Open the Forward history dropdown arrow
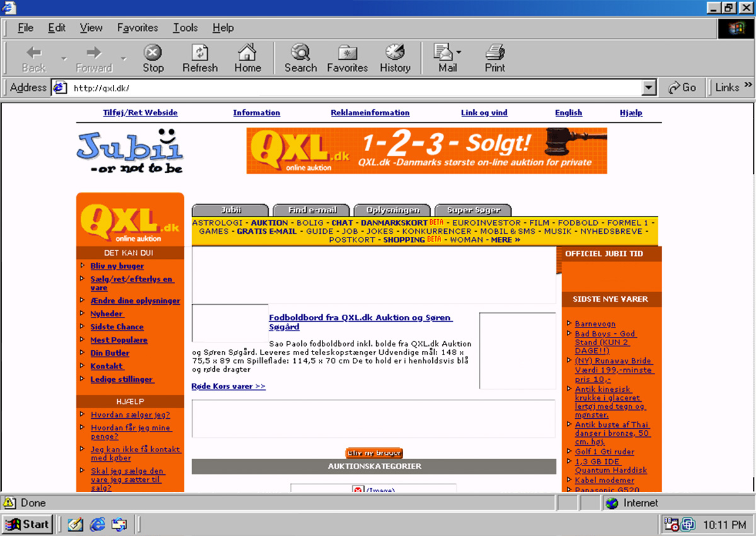 click(123, 59)
